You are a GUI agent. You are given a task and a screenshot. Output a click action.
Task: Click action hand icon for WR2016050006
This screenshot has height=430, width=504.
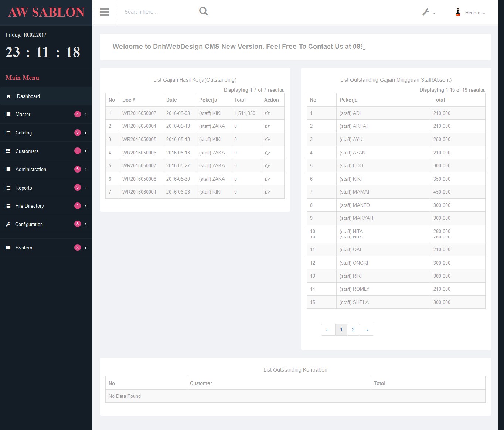coord(267,153)
